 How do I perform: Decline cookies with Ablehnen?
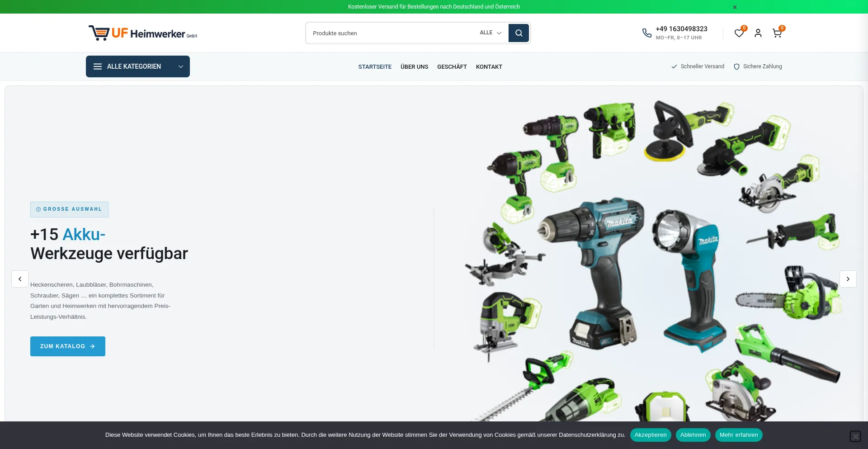point(693,435)
